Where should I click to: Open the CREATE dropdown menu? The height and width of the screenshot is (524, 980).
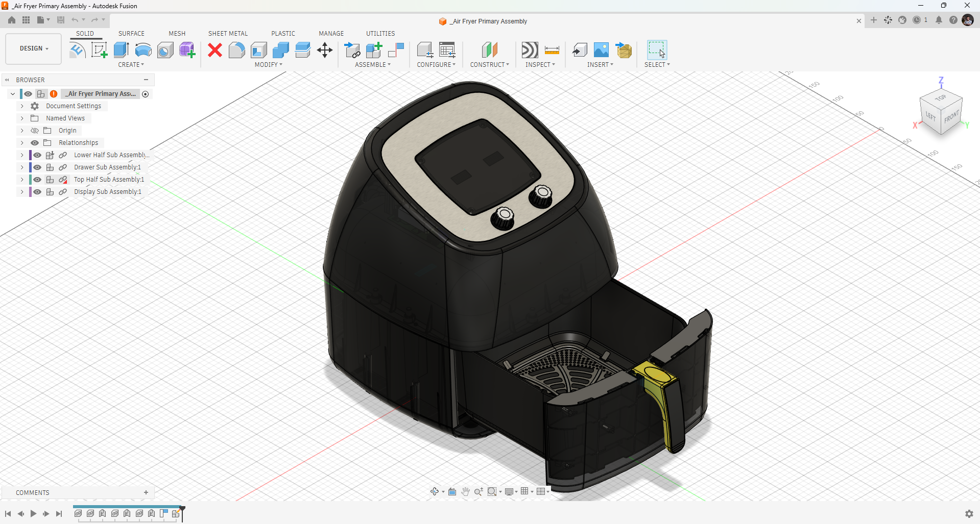(131, 65)
